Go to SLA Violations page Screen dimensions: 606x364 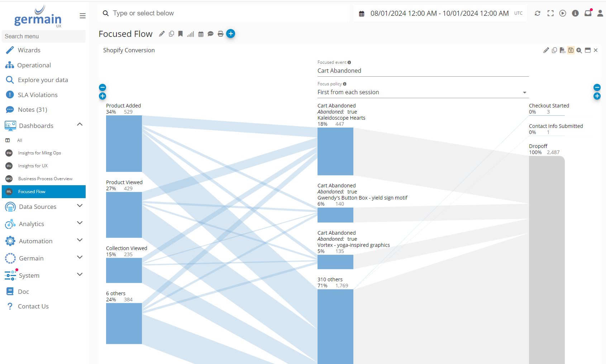tap(38, 95)
